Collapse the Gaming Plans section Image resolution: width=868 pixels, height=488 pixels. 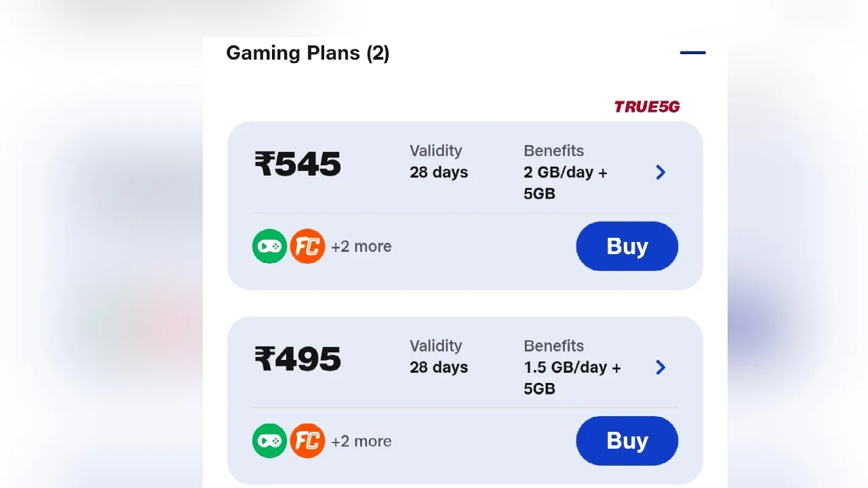click(692, 52)
